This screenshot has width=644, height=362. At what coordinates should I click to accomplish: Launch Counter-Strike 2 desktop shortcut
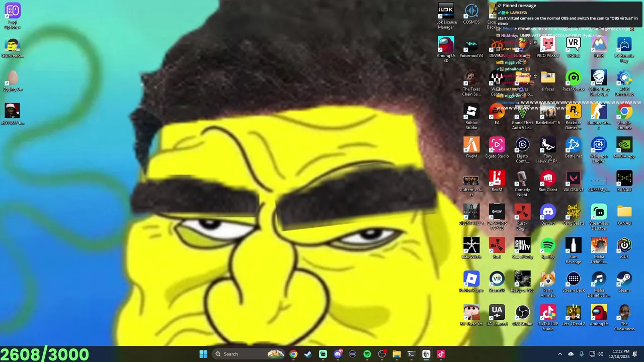599,117
